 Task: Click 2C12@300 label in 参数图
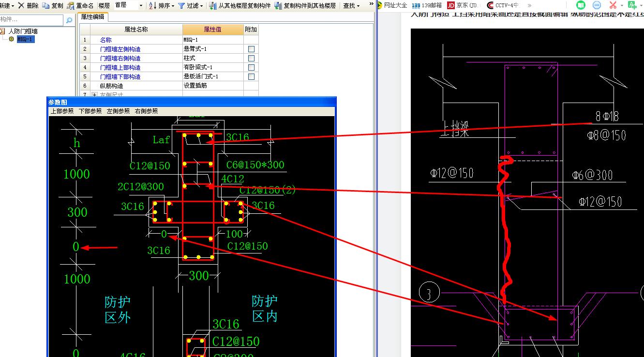(x=141, y=186)
